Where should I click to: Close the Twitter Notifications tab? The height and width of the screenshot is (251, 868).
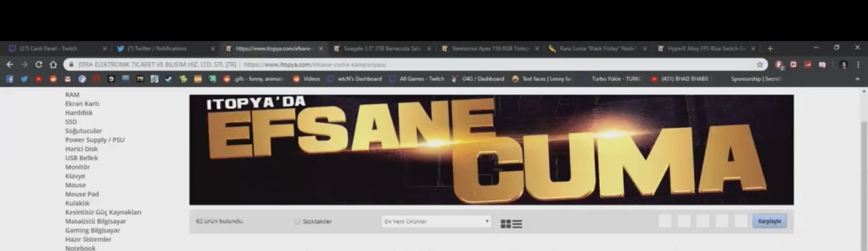213,48
